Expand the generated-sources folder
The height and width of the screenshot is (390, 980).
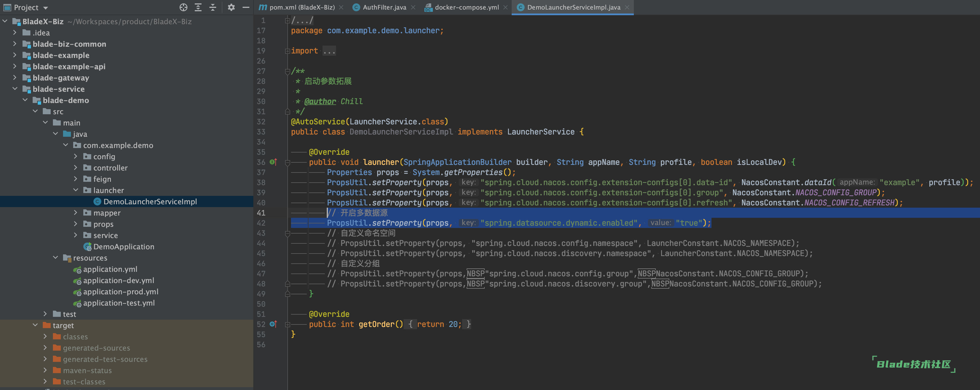(45, 348)
